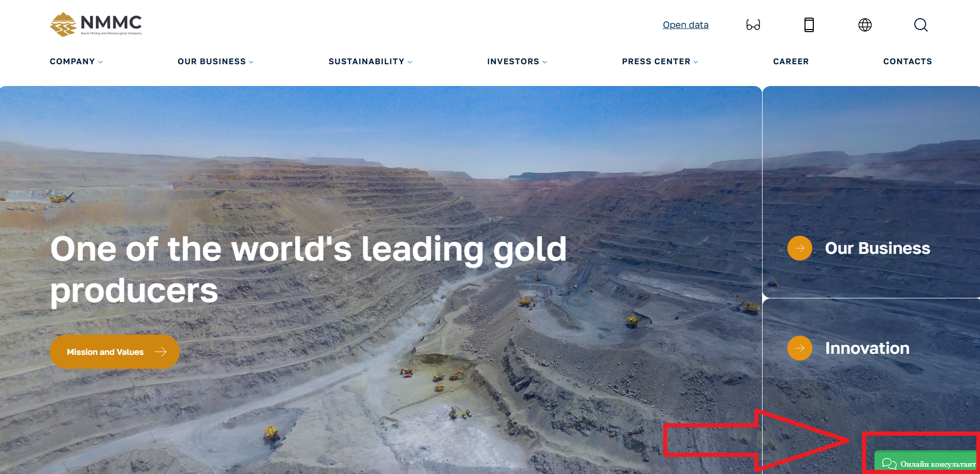Click the Our Business hero panel title
The width and height of the screenshot is (980, 474).
pyautogui.click(x=877, y=248)
